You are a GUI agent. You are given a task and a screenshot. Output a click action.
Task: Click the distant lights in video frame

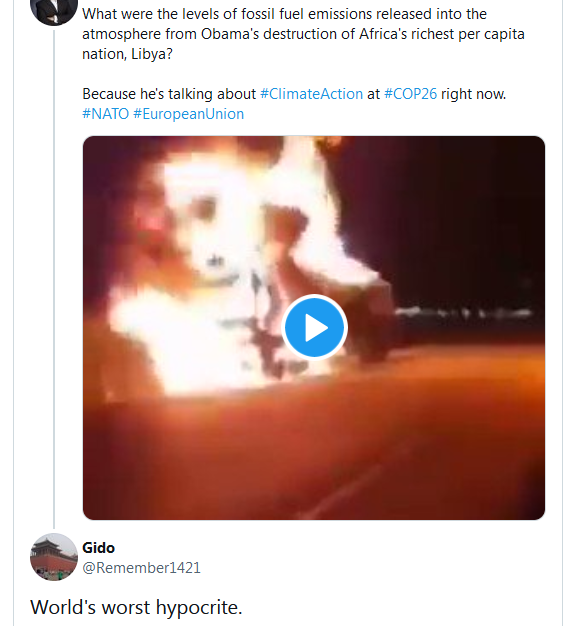click(x=463, y=312)
